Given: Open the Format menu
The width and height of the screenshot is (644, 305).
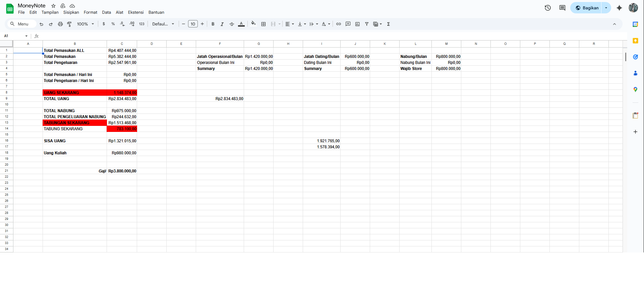Looking at the screenshot, I should 90,12.
